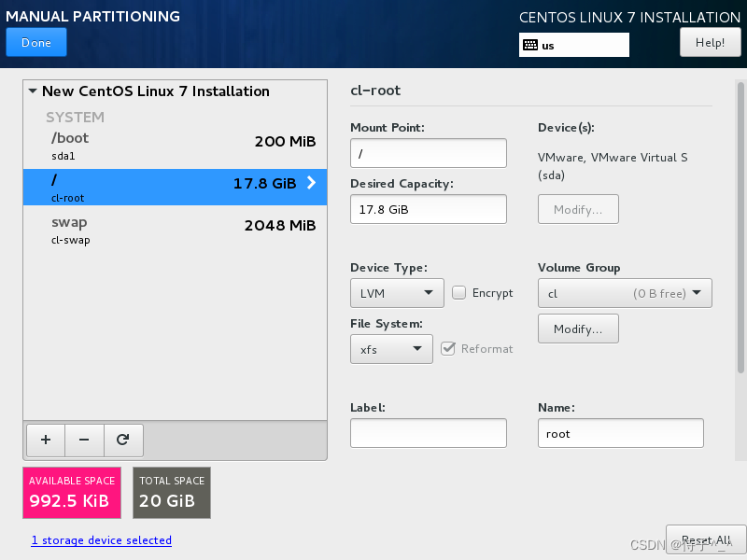The image size is (747, 560).
Task: Collapse New CentOS Linux 7 Installation tree
Action: tap(33, 91)
